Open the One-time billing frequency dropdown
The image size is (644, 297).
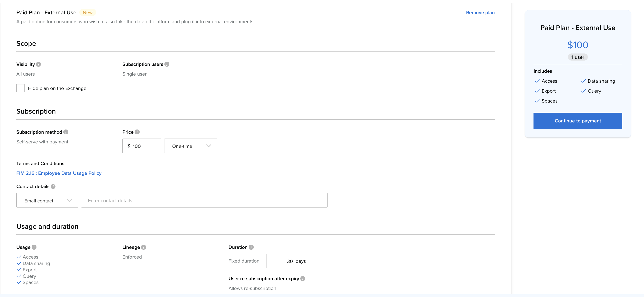(191, 146)
